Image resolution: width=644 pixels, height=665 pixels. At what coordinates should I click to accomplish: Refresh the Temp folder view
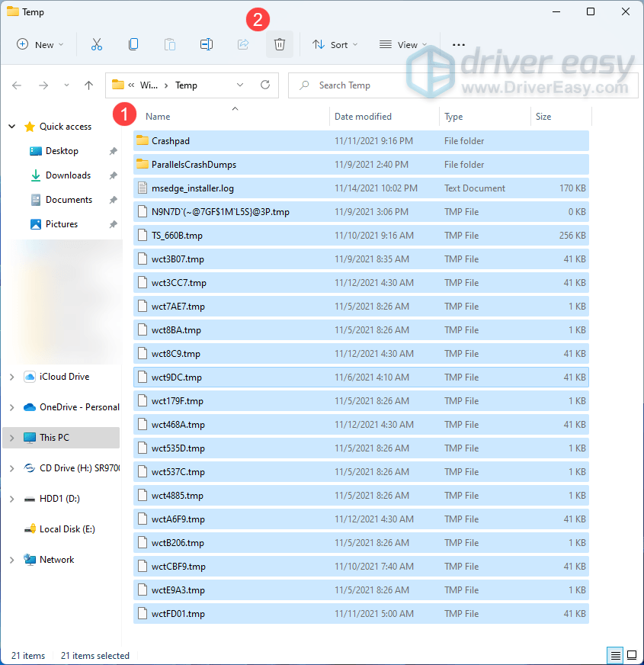pos(265,85)
